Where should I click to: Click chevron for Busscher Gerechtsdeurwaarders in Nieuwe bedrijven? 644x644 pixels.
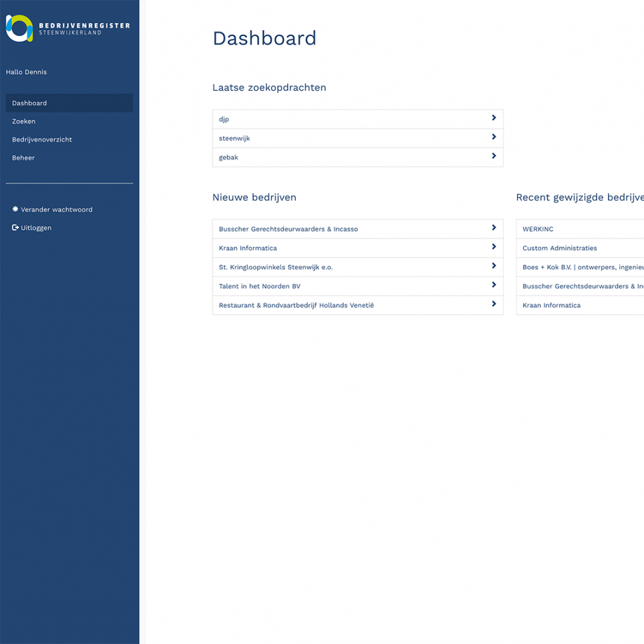494,227
